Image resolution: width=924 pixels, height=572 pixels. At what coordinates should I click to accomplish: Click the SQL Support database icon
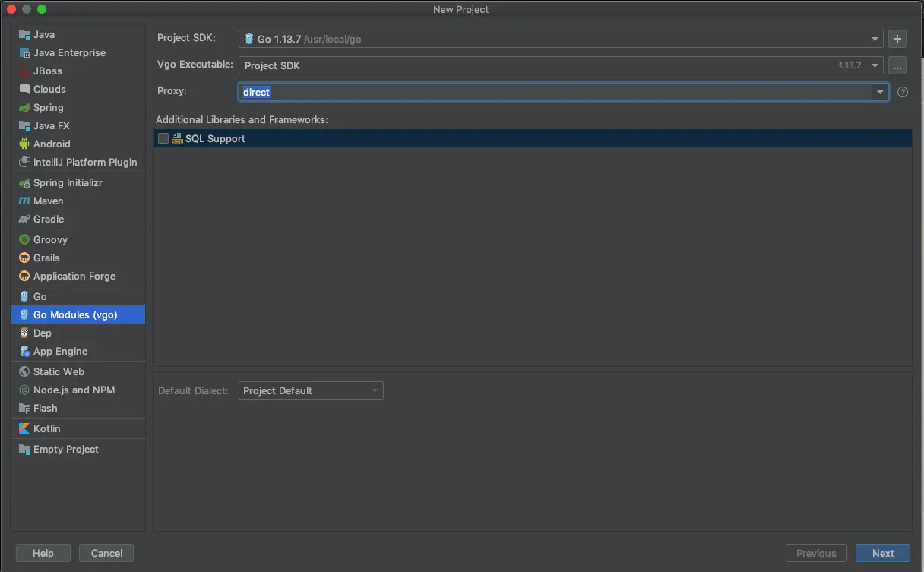click(177, 138)
